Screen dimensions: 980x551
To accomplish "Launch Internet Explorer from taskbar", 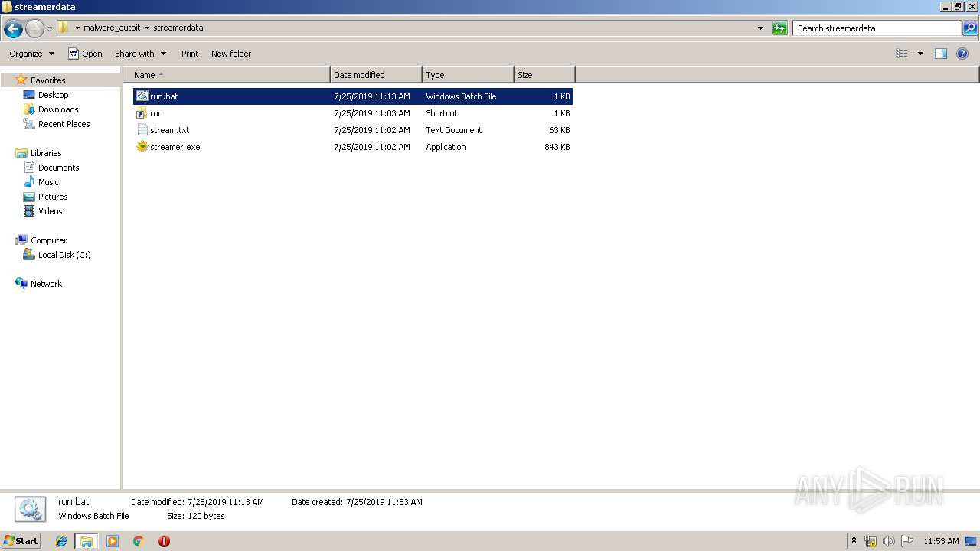I will coord(61,541).
